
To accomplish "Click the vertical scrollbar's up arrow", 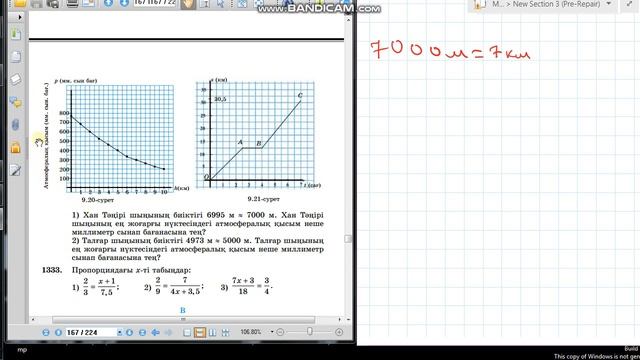I will (348, 19).
